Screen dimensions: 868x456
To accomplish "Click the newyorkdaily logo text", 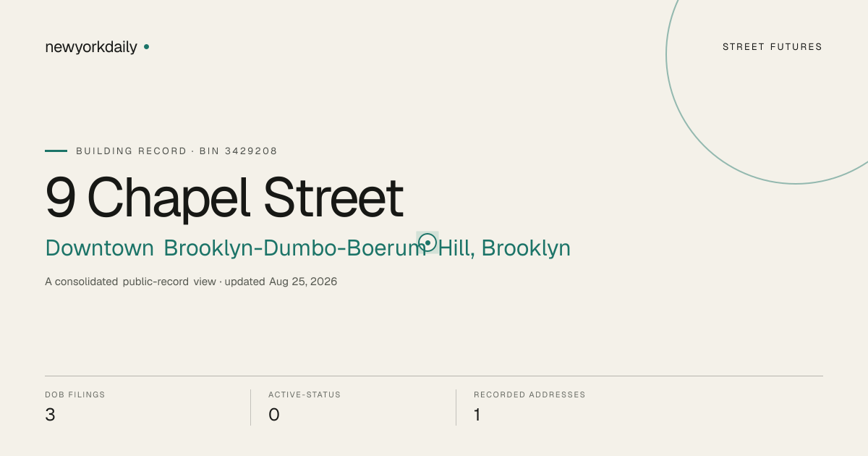I will [x=91, y=48].
